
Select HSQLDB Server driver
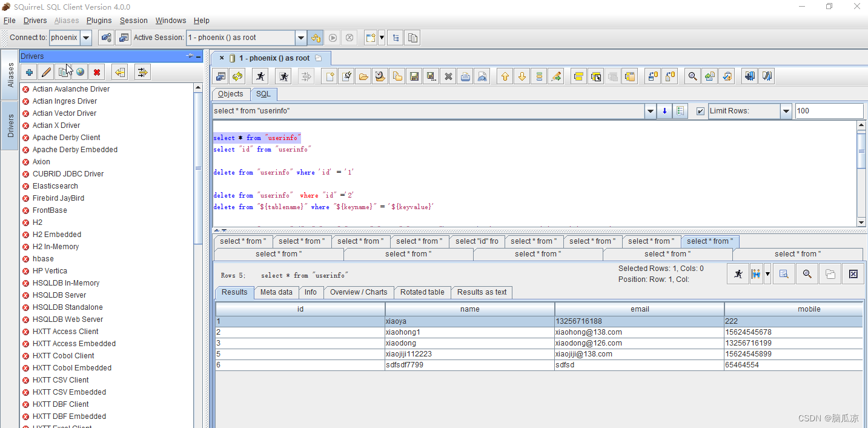(59, 295)
